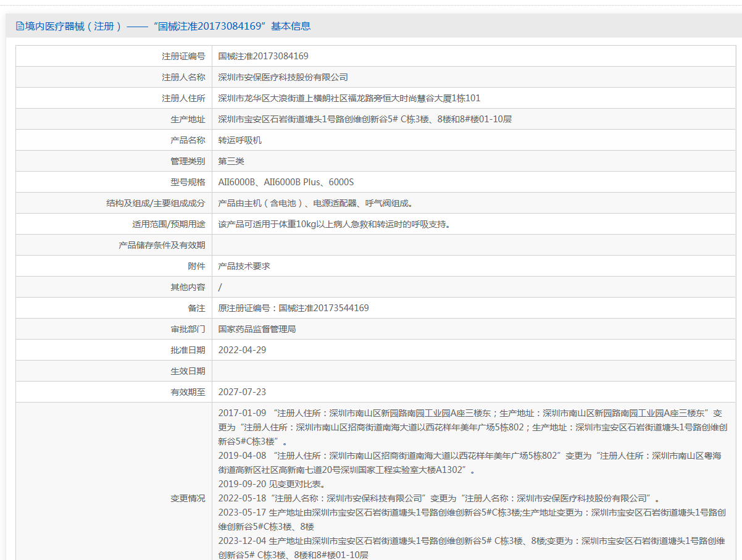Select model spec AII6000B、AII6000B Plus、6000S
Viewport: 742px width, 560px height.
tap(286, 182)
